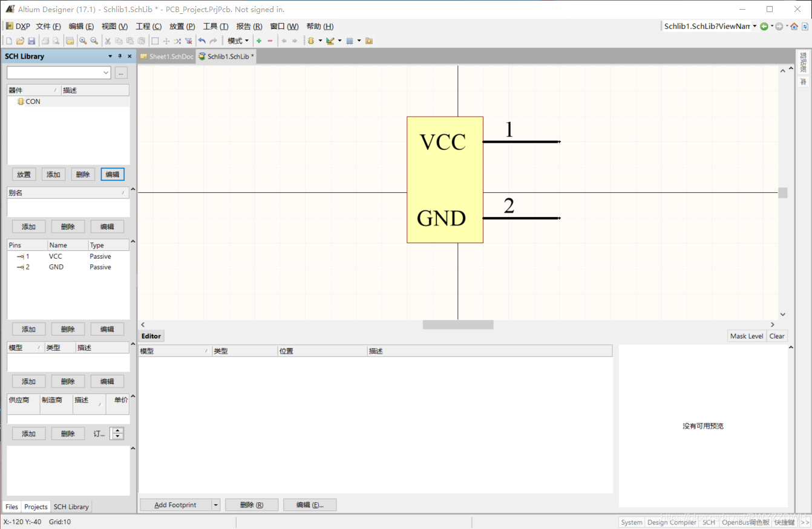The width and height of the screenshot is (812, 529).
Task: Click the 编辑 (E)... button at bottom
Action: (x=310, y=505)
